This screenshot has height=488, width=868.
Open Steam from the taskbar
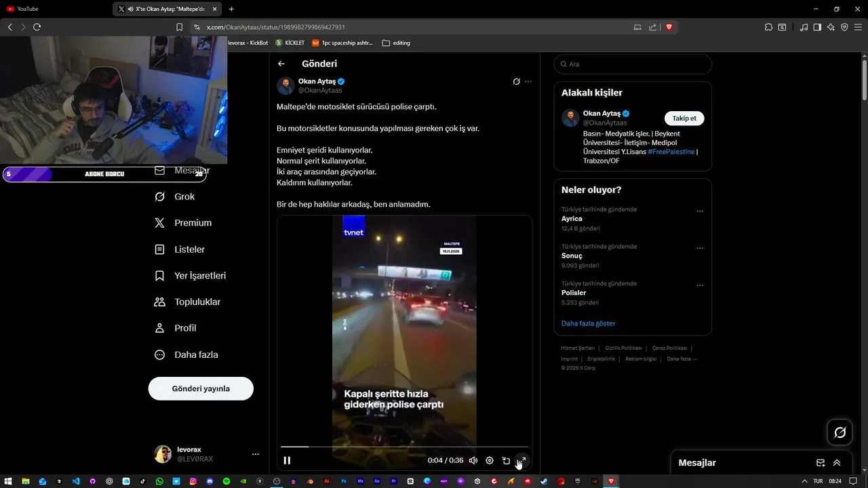click(x=544, y=481)
